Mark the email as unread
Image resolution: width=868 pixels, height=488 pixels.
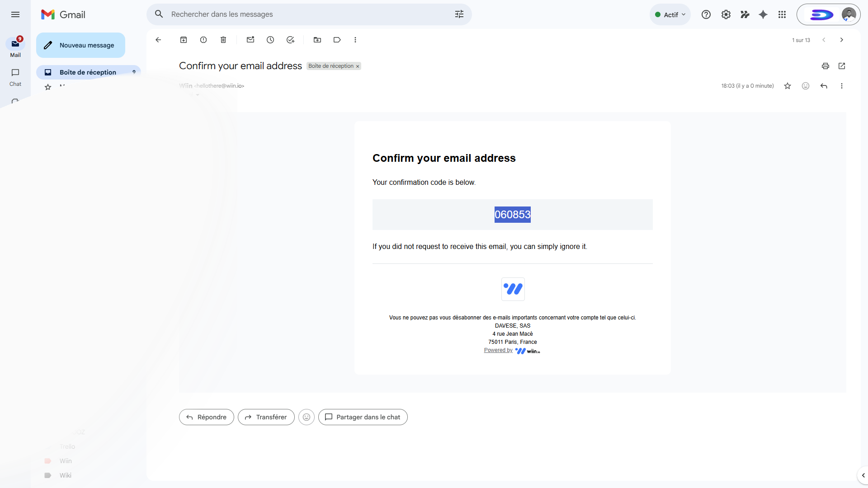(x=250, y=40)
